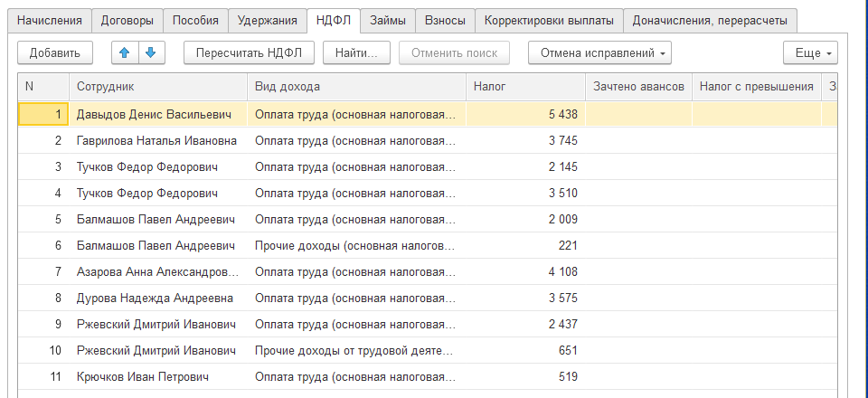
Task: Click the move row up arrow
Action: 125,52
